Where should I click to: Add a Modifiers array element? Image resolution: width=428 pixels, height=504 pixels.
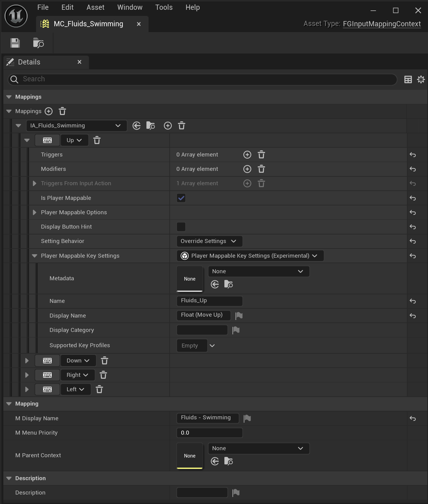coord(247,169)
